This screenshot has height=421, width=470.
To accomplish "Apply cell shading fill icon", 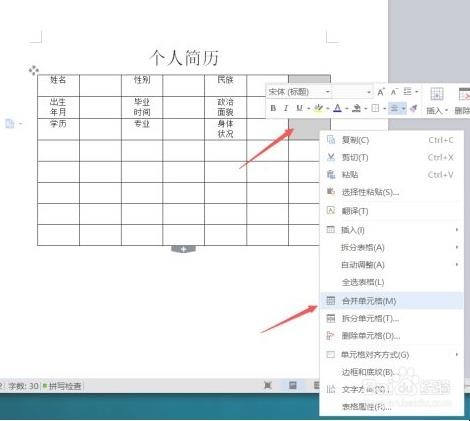I will coord(357,108).
